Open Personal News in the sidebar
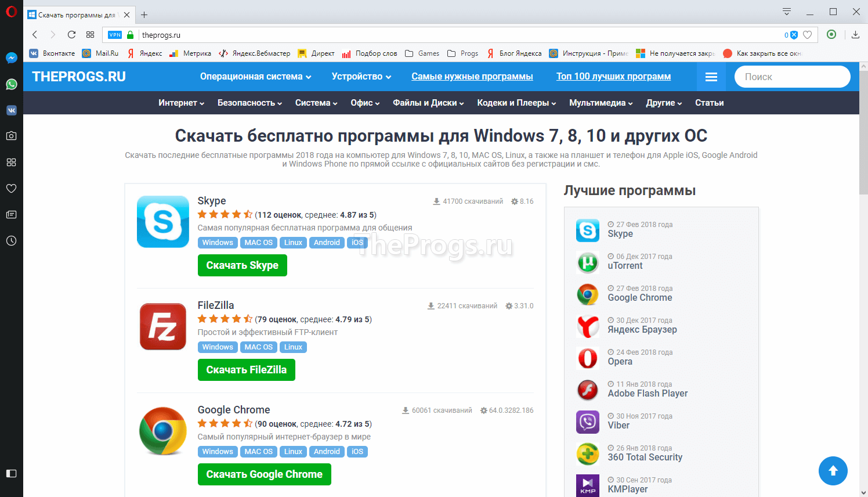Image resolution: width=868 pixels, height=497 pixels. pyautogui.click(x=11, y=214)
